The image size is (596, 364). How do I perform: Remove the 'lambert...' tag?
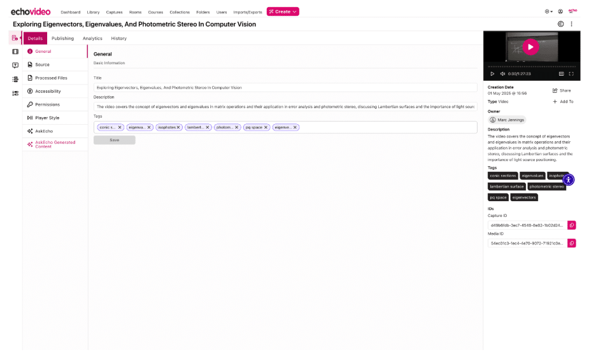(x=208, y=127)
